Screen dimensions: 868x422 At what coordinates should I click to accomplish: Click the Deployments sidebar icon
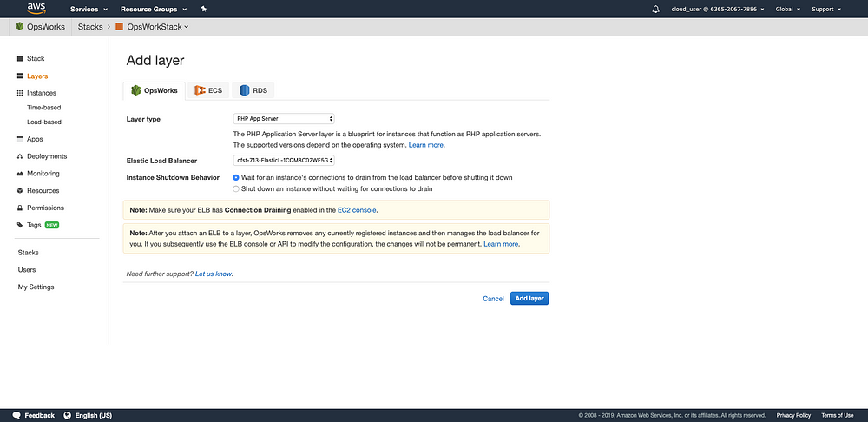(x=20, y=156)
